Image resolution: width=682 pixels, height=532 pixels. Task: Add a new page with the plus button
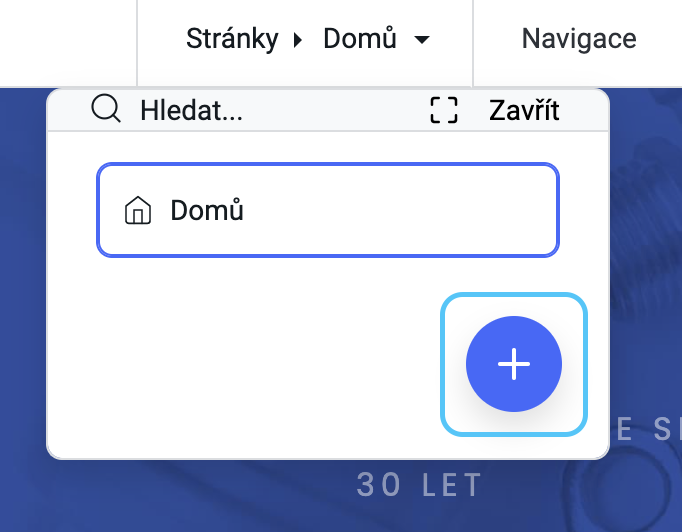click(x=514, y=364)
